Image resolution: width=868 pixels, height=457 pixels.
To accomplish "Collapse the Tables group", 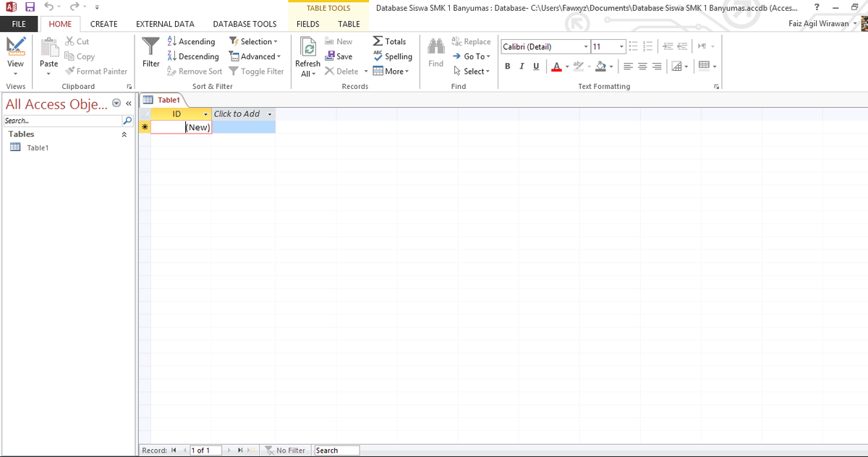I will [124, 134].
